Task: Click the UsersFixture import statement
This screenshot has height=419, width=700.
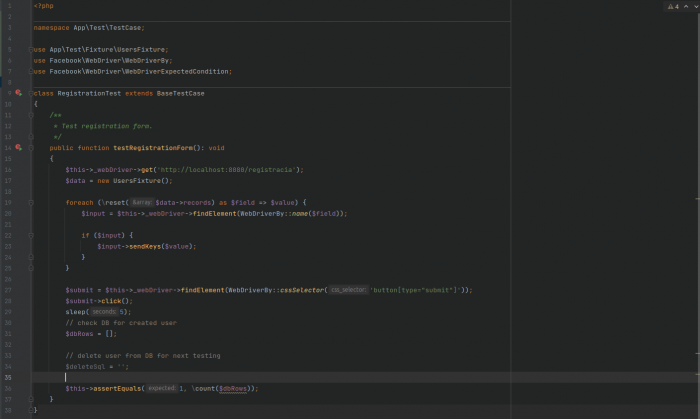Action: pos(101,50)
